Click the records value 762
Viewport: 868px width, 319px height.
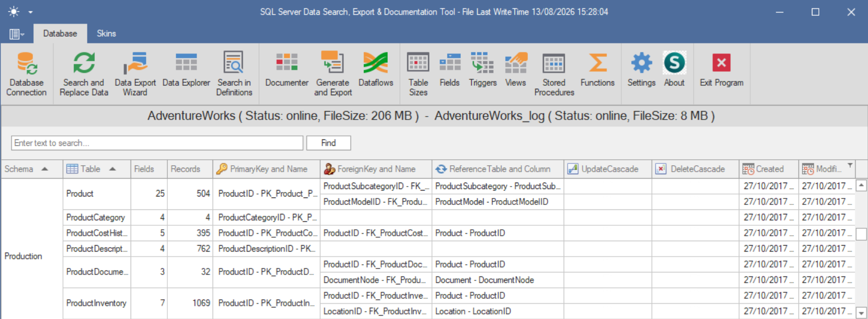pos(203,249)
